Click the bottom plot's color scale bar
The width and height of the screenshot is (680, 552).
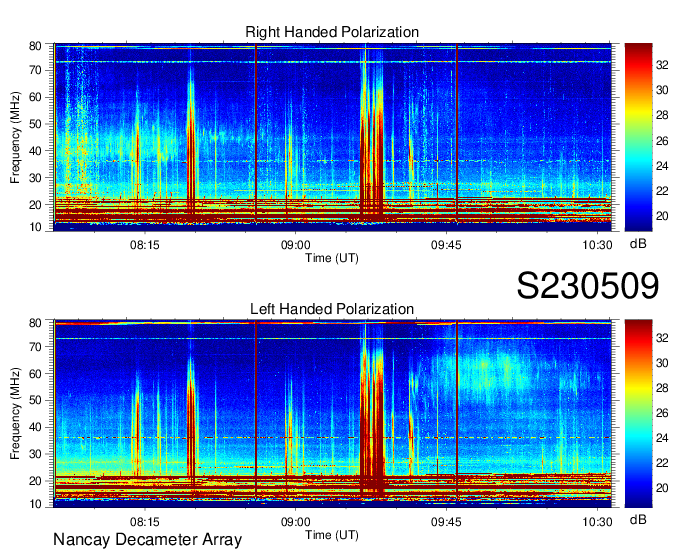[638, 414]
